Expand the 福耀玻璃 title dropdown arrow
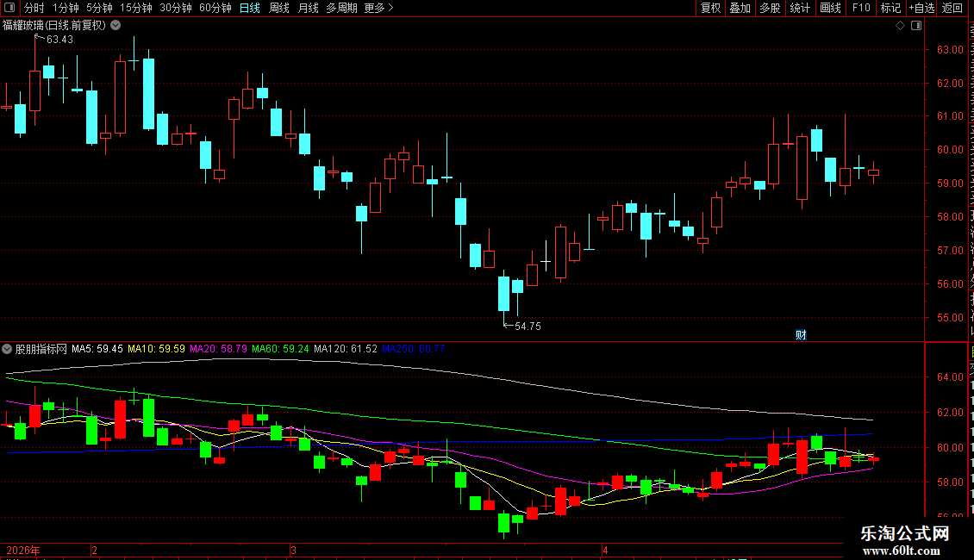Viewport: 974px width, 560px height. [x=116, y=25]
